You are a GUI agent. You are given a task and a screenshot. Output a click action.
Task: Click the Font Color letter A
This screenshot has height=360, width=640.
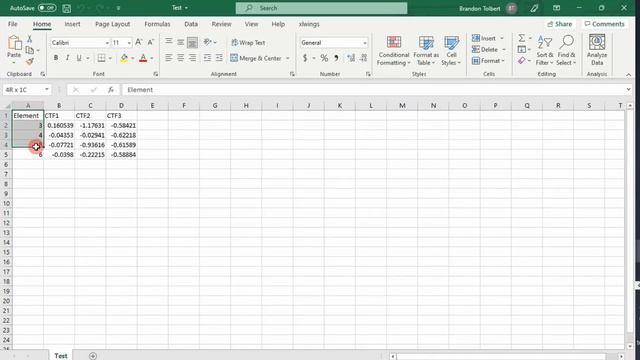point(143,58)
